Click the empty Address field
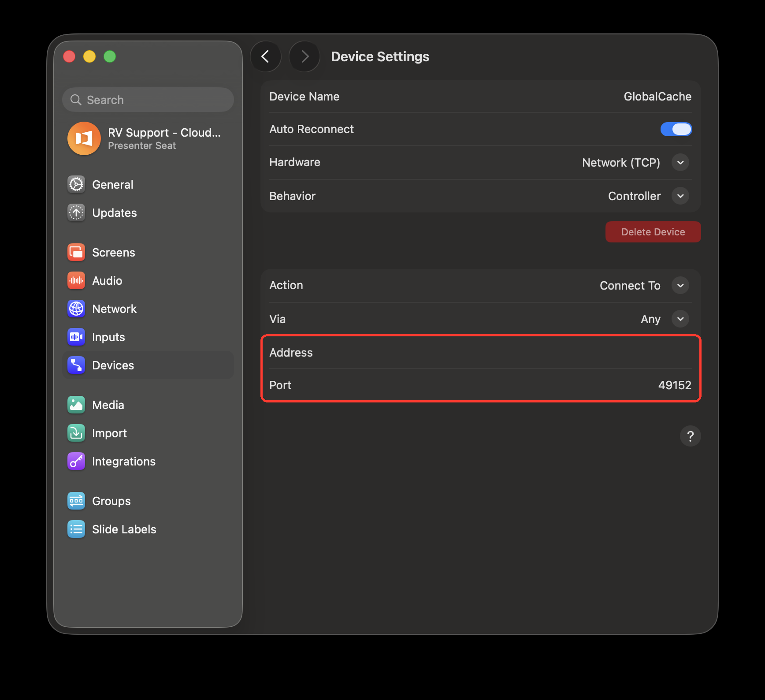 [x=481, y=353]
